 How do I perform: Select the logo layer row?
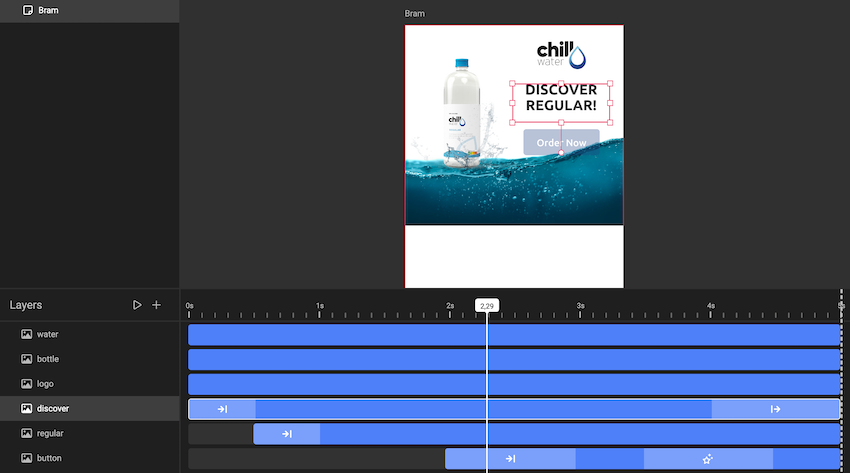coord(89,384)
